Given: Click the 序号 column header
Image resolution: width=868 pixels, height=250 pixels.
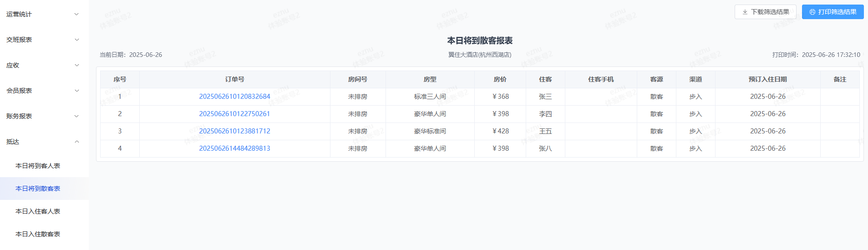Looking at the screenshot, I should point(120,79).
